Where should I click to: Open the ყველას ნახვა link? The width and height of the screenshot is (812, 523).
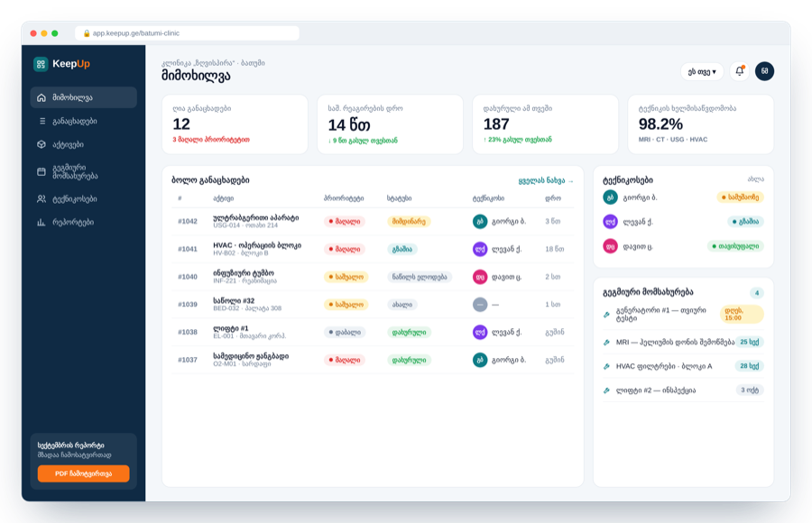[546, 180]
